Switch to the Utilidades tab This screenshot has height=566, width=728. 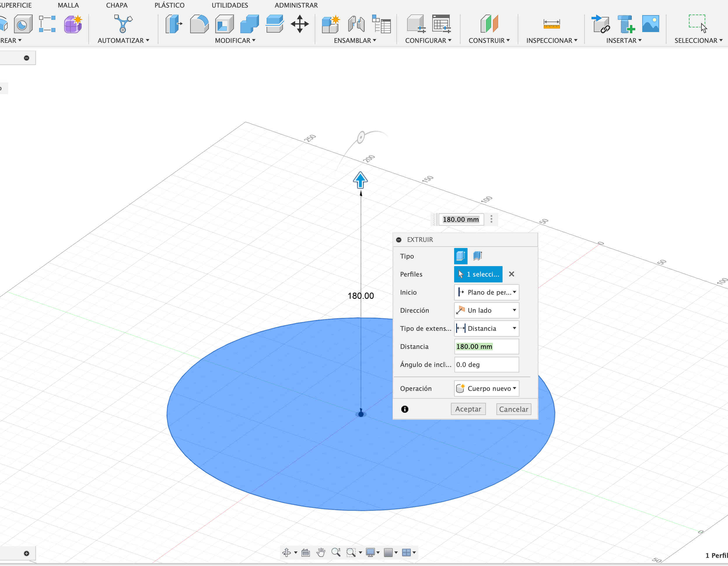tap(230, 5)
